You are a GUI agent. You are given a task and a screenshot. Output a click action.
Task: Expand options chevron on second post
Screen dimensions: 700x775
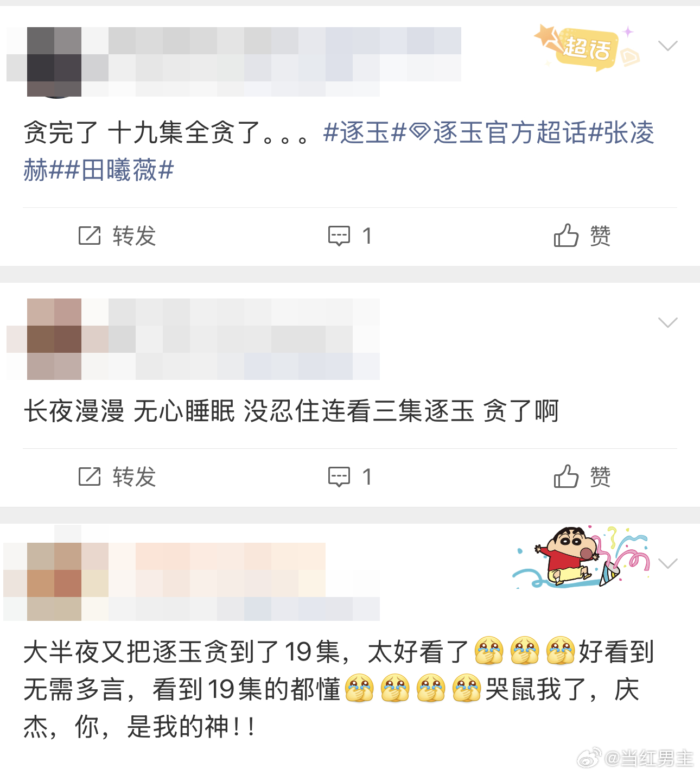667,322
